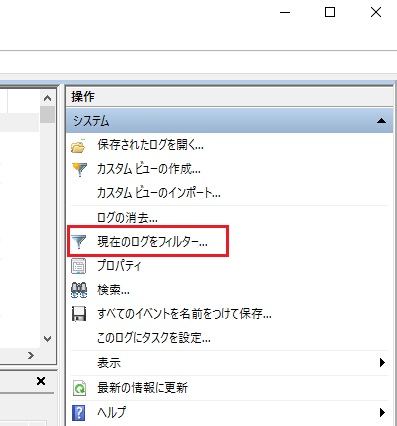
Task: Maximize the Event Viewer window
Action: (330, 12)
